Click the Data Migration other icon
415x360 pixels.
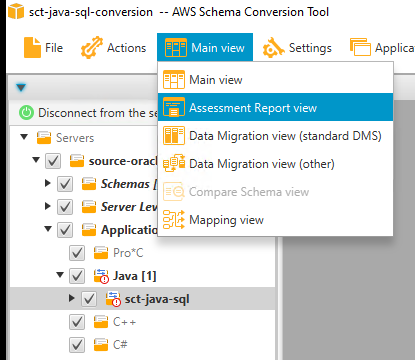[x=174, y=163]
